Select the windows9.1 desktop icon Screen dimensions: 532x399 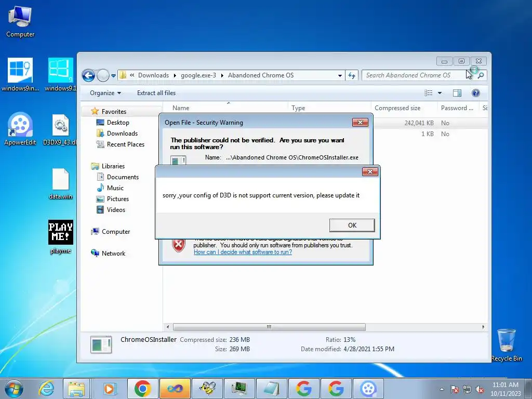pyautogui.click(x=60, y=75)
